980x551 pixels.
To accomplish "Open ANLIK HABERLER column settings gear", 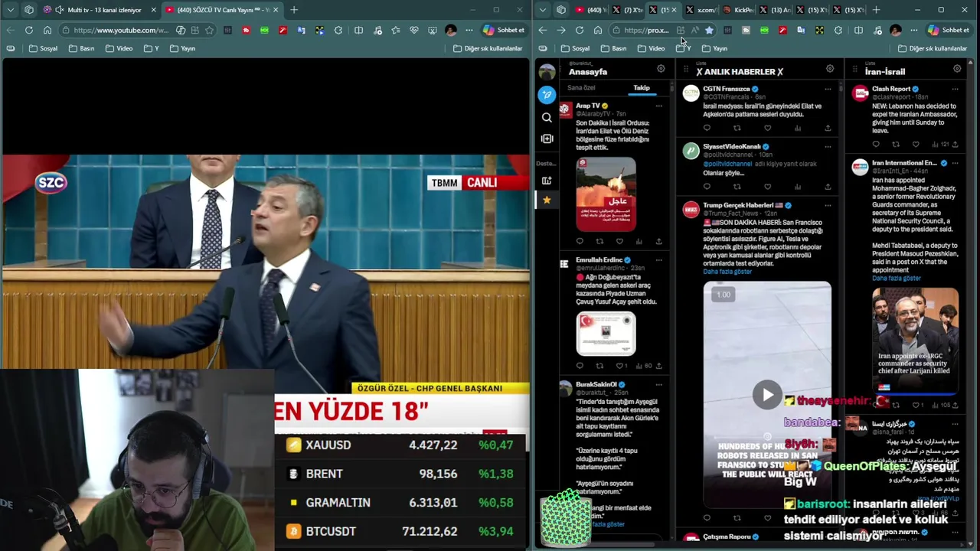I will (830, 69).
